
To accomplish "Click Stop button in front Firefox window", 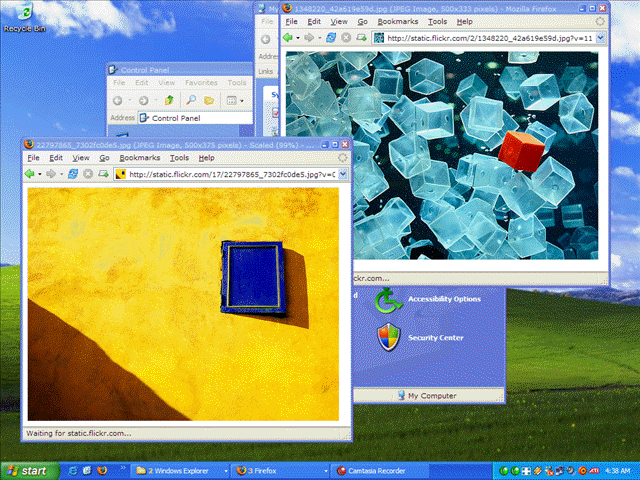I will pos(88,174).
